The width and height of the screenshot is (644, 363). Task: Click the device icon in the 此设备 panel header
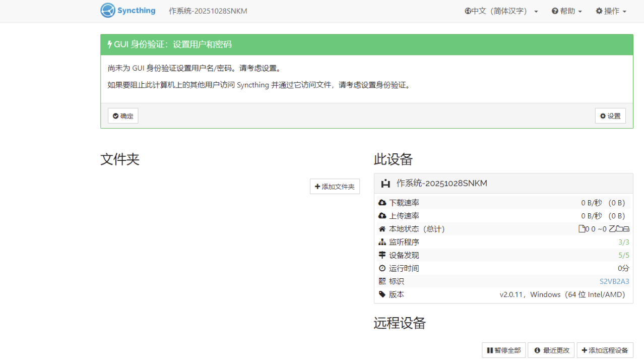point(385,183)
